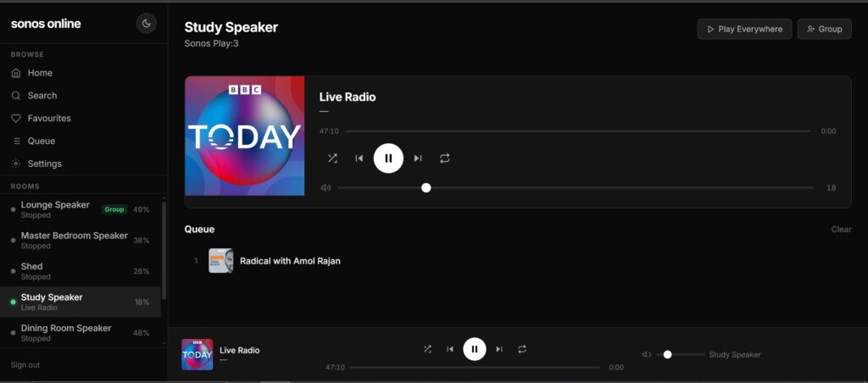The width and height of the screenshot is (868, 383).
Task: Click the Sonos Play:3 subtitle
Action: [x=211, y=43]
